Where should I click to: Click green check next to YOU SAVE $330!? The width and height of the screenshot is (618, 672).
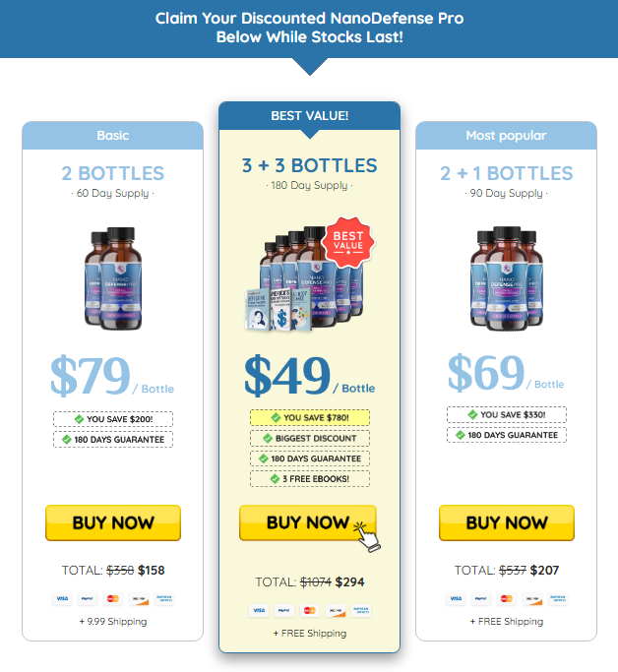click(472, 414)
